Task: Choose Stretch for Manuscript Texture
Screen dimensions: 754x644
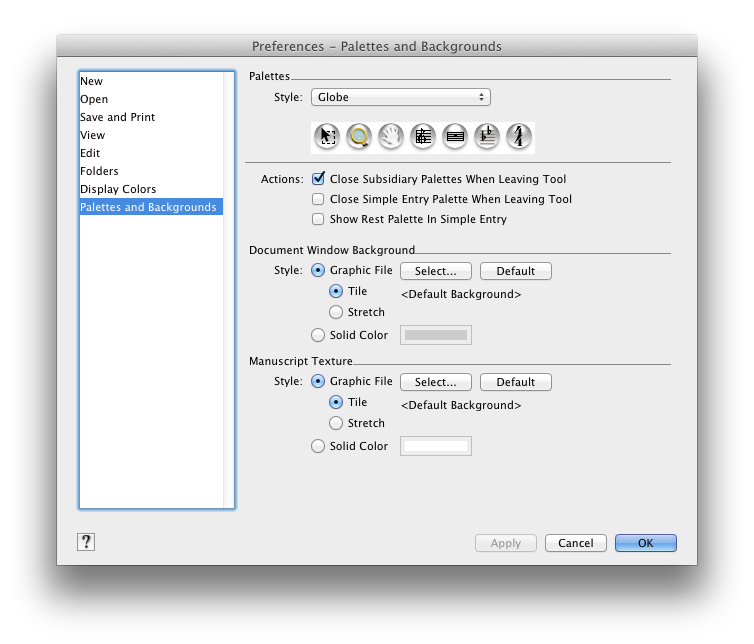Action: [x=336, y=423]
